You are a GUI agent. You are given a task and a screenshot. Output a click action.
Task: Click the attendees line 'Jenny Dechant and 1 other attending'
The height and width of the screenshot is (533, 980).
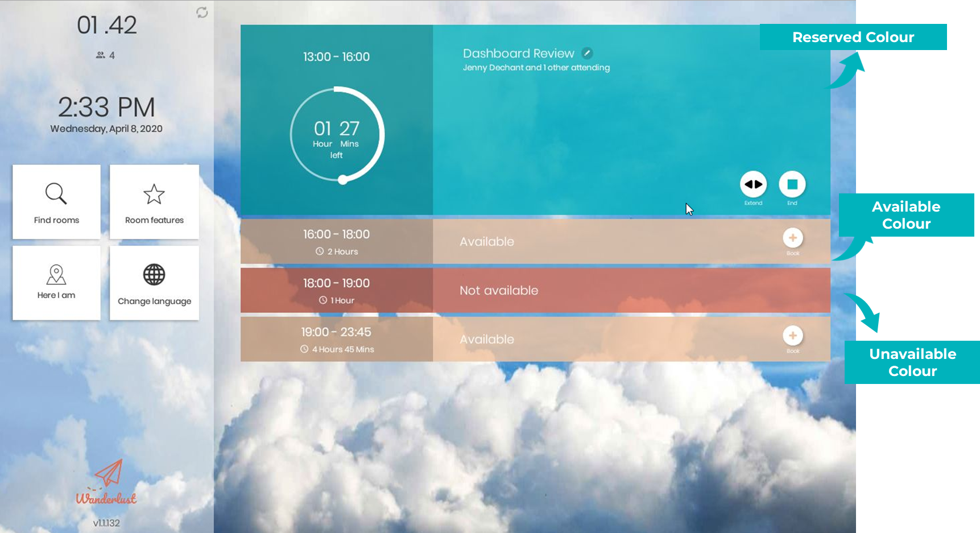tap(536, 68)
